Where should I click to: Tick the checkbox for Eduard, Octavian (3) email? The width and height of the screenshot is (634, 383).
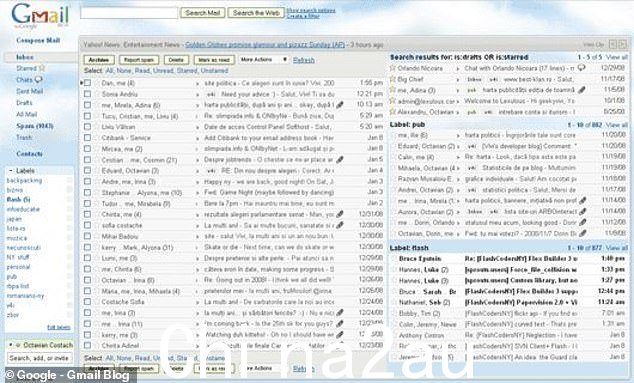click(x=87, y=171)
